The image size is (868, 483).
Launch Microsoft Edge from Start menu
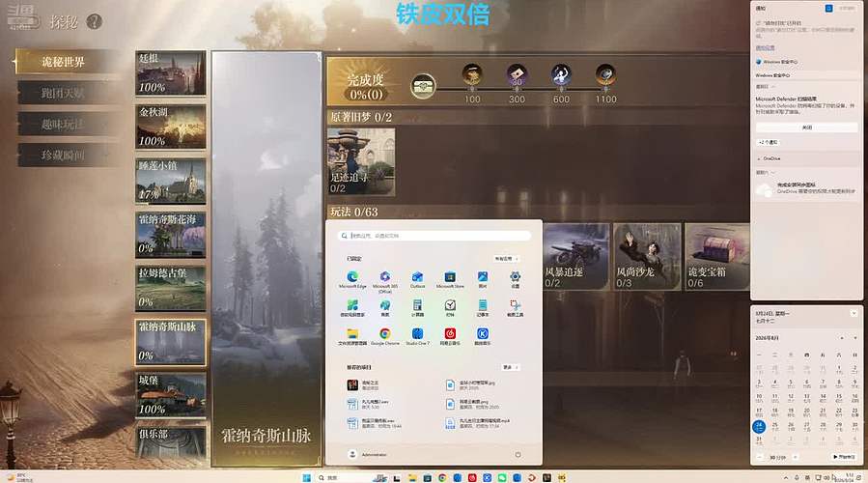pos(352,279)
